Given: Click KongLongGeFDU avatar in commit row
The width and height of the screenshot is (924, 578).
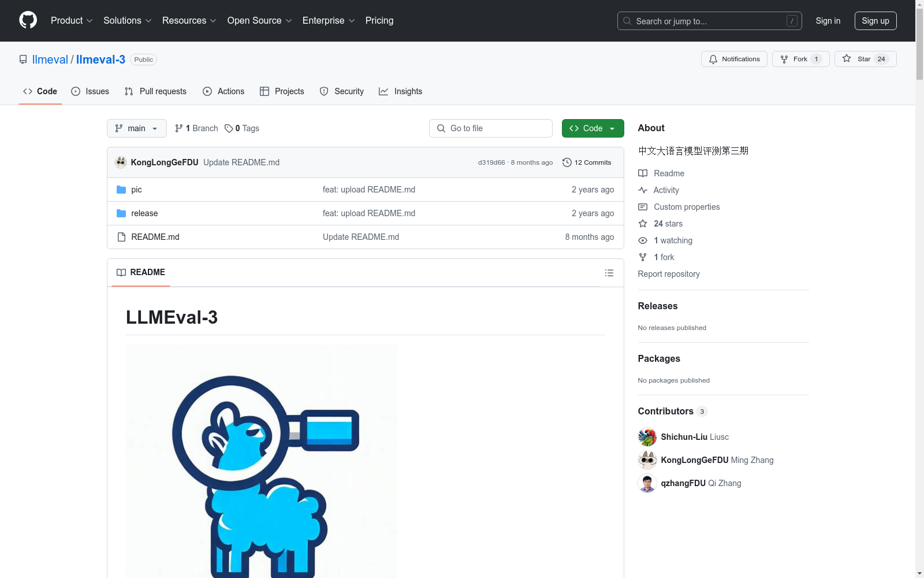Looking at the screenshot, I should point(121,162).
